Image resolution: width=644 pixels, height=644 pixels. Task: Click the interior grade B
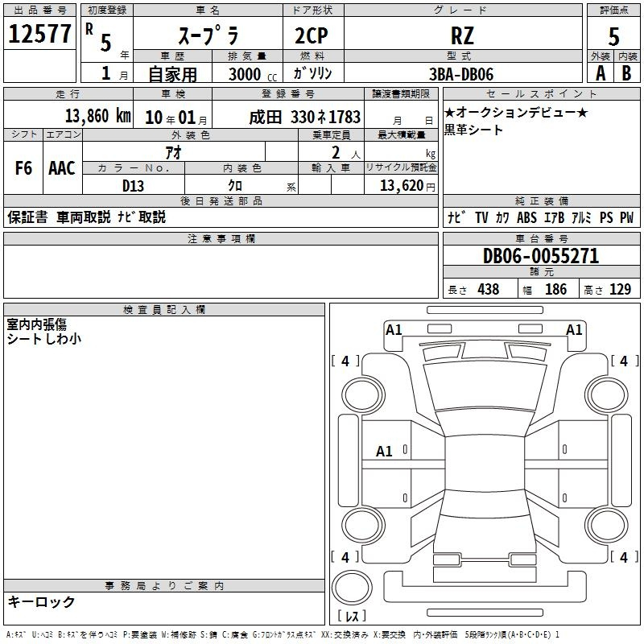click(626, 73)
